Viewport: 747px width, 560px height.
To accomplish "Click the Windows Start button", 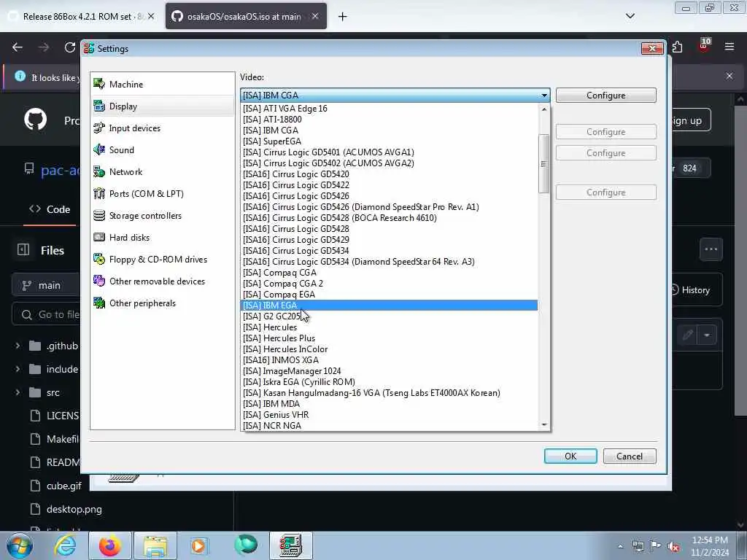I will click(x=19, y=545).
